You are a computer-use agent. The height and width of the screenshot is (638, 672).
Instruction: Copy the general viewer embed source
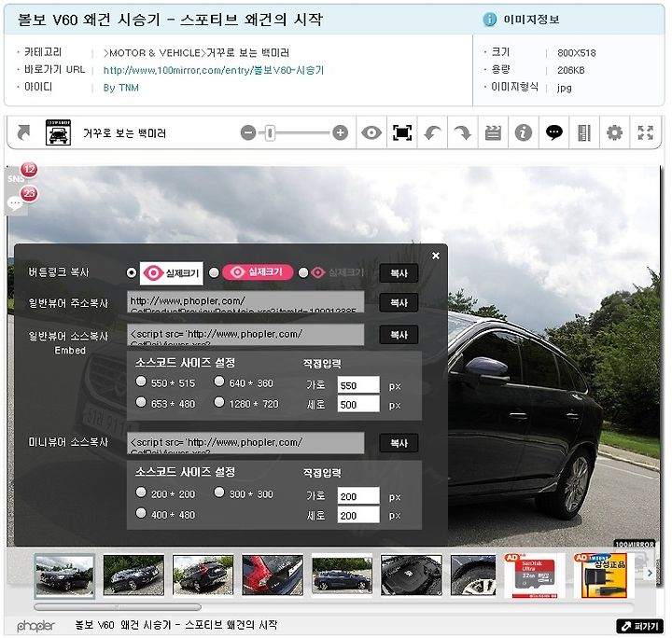[399, 335]
